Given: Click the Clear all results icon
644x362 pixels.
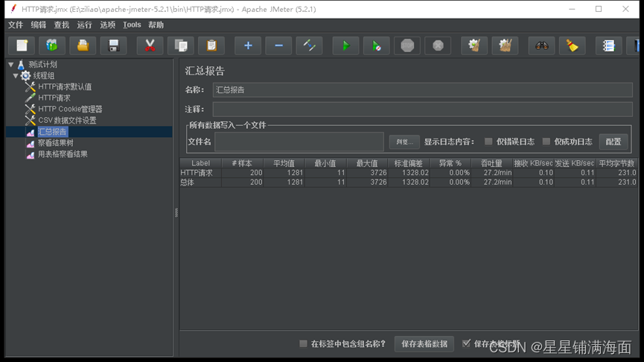Looking at the screenshot, I should click(x=506, y=45).
